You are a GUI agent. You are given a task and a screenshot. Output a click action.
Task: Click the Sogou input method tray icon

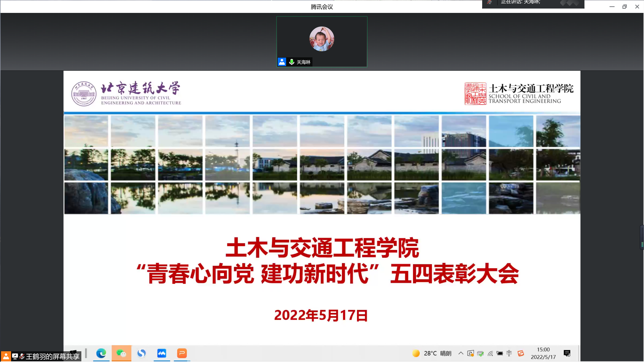pyautogui.click(x=521, y=353)
